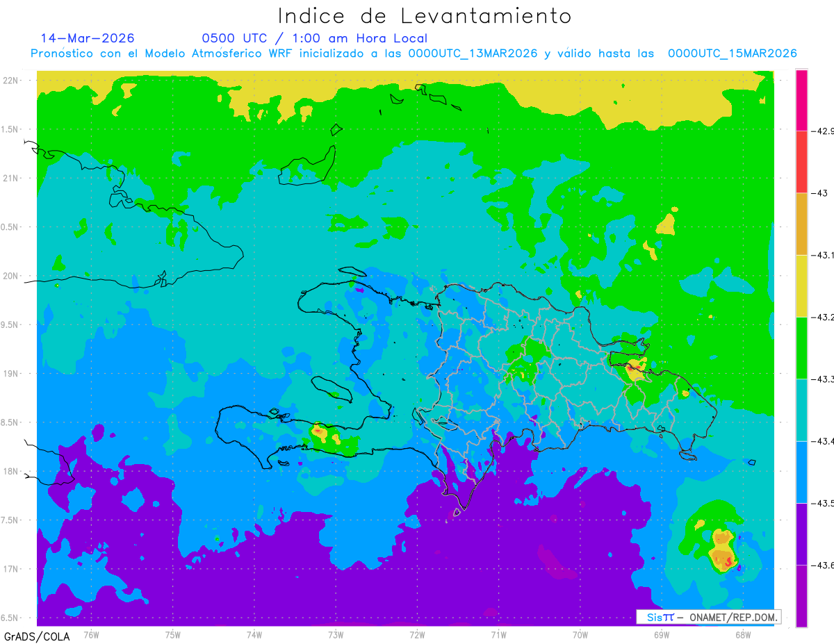Click the '-43.3' colorbar value

823,379
